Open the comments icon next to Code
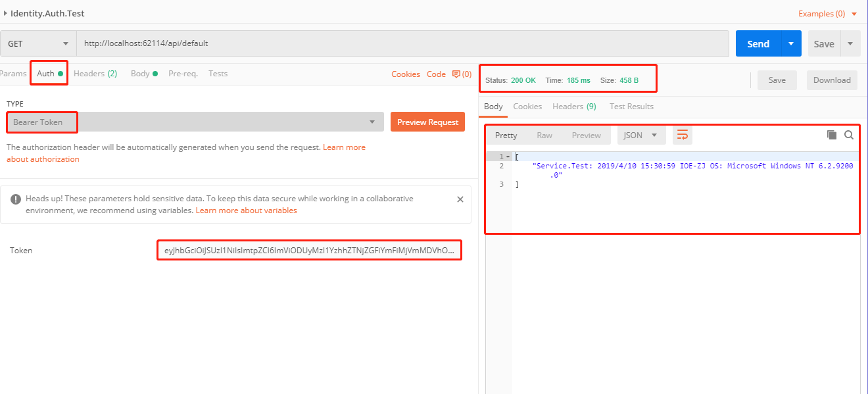The image size is (868, 394). pyautogui.click(x=458, y=74)
